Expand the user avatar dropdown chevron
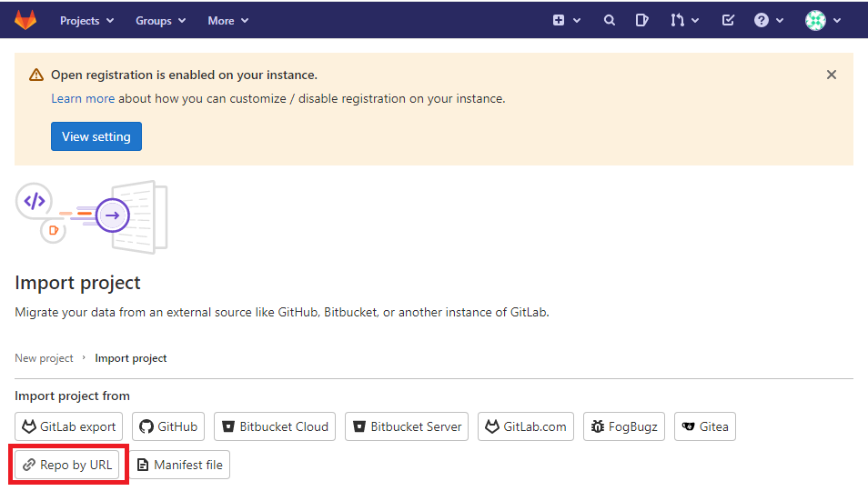This screenshot has width=868, height=501. (x=837, y=21)
